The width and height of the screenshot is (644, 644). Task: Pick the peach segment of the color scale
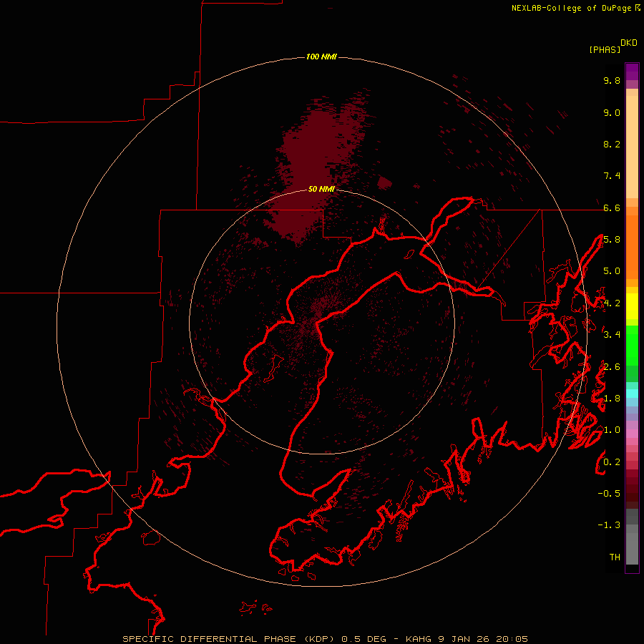click(x=632, y=144)
